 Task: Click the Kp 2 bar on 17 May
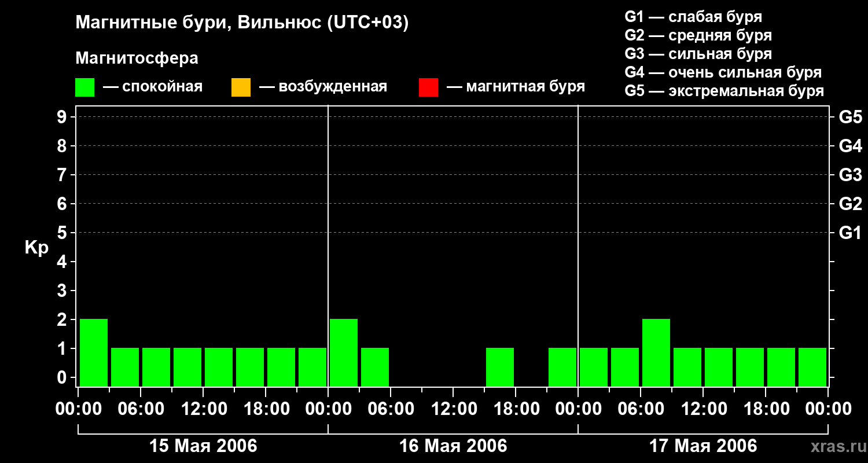click(656, 352)
